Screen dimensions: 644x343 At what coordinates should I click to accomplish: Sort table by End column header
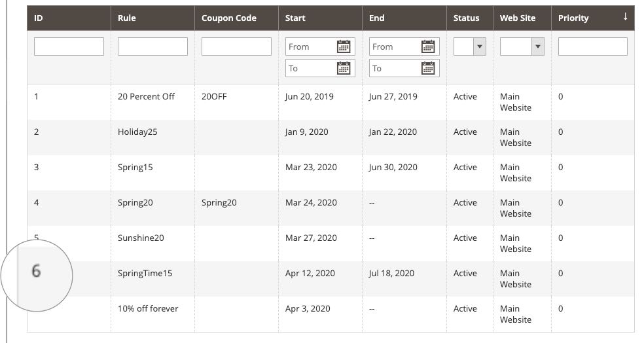pyautogui.click(x=377, y=18)
